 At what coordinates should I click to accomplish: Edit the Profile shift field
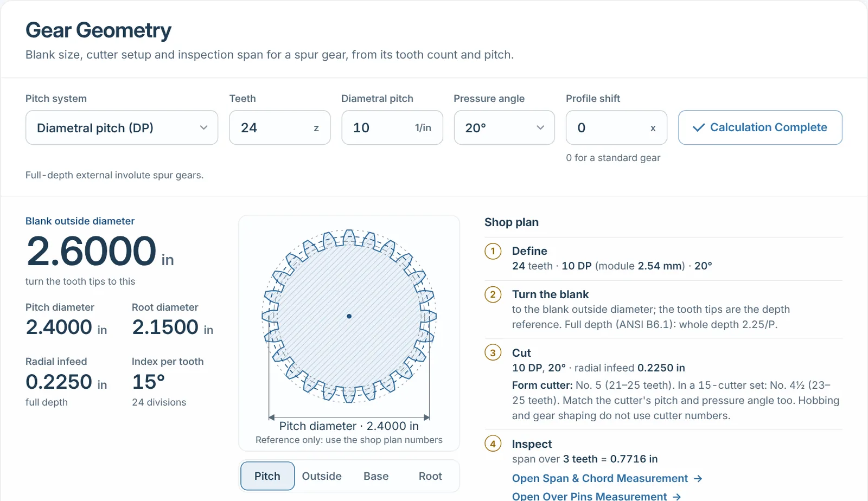[616, 128]
